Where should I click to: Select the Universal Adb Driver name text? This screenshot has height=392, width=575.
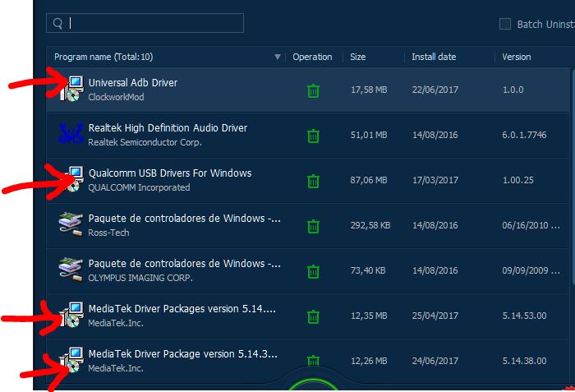(x=133, y=82)
